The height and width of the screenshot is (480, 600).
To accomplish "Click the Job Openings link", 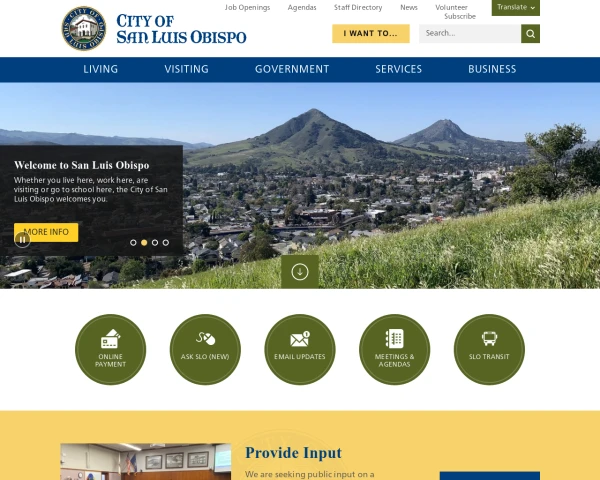I will pos(247,7).
